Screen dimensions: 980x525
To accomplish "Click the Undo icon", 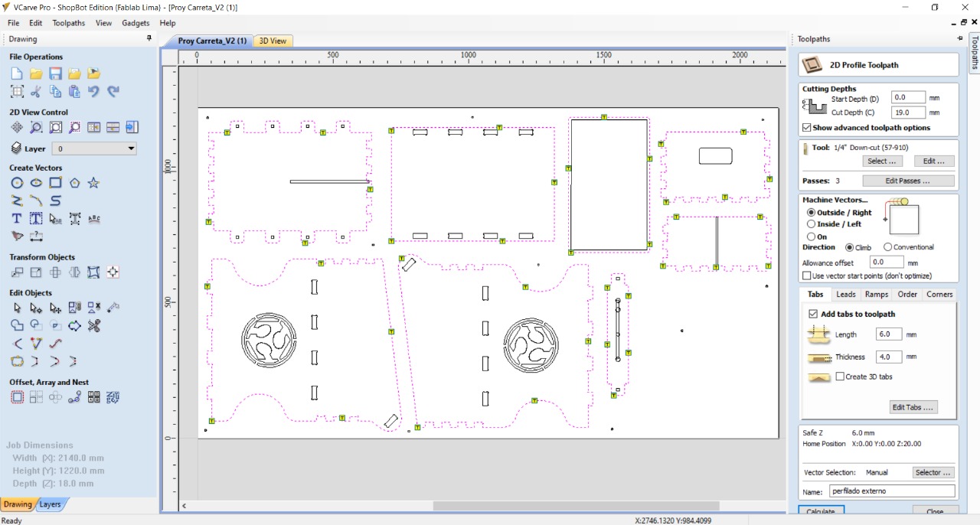I will coord(93,91).
